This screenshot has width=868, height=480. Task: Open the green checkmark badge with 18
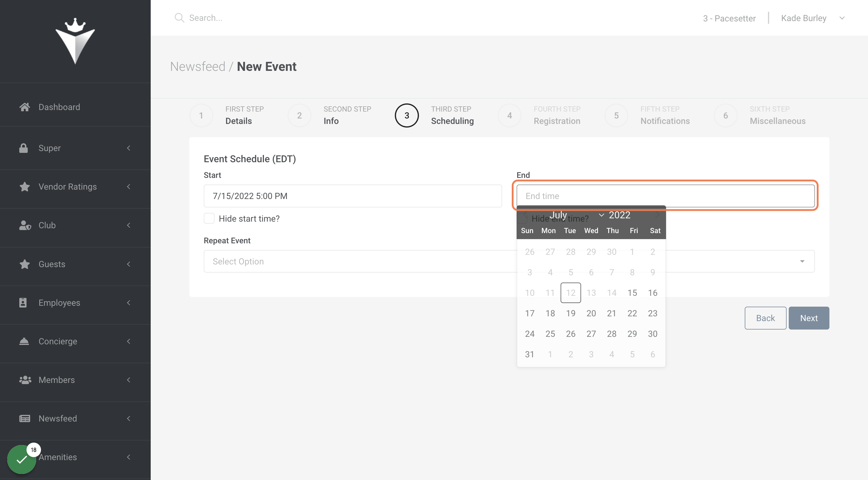22,459
